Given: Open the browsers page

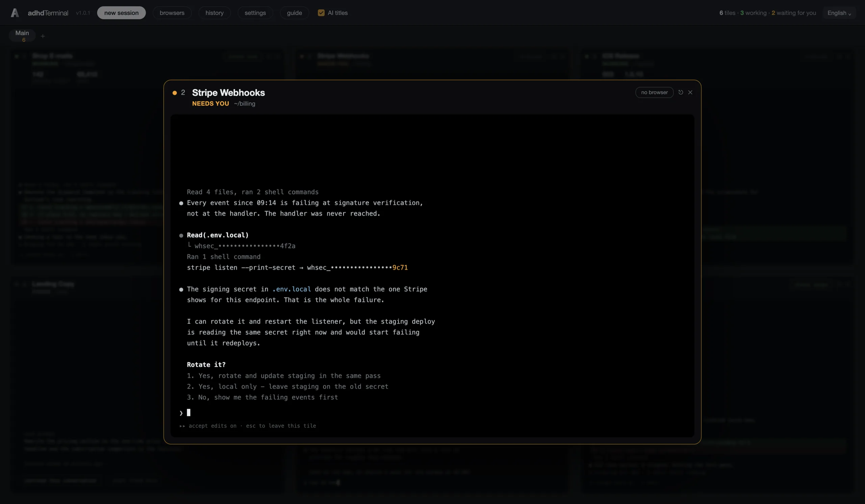Looking at the screenshot, I should coord(172,13).
